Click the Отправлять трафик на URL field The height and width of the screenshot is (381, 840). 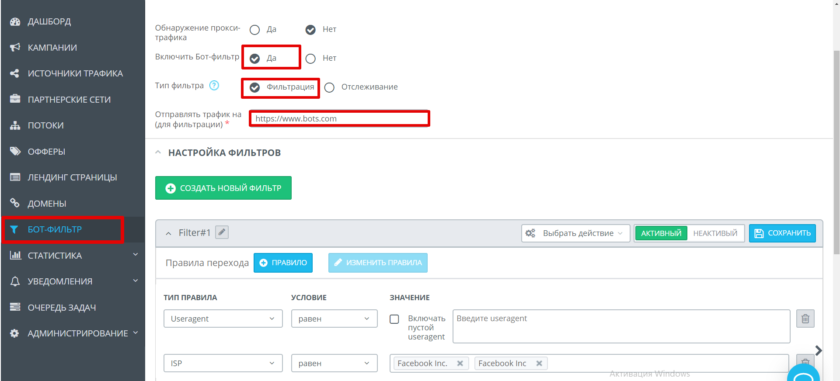[x=340, y=119]
